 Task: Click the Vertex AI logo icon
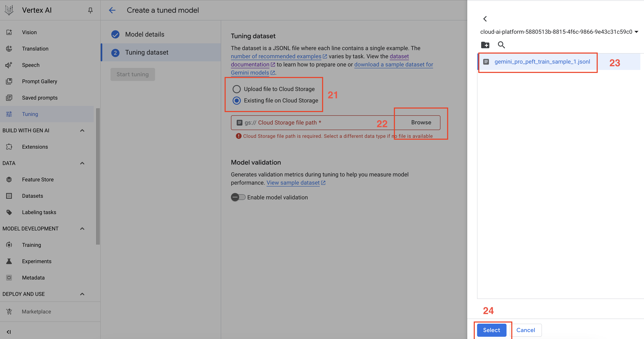[x=9, y=10]
